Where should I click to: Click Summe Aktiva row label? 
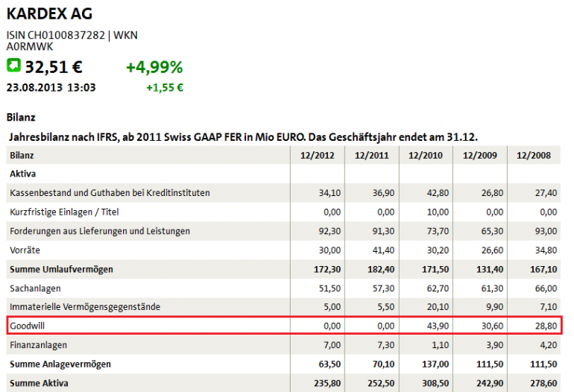[x=40, y=383]
